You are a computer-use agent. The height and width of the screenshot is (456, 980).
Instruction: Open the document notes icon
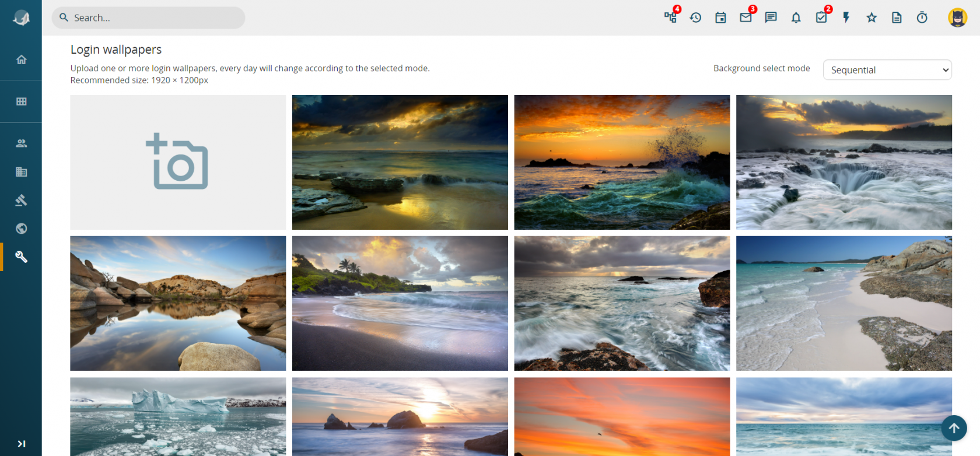coord(897,17)
